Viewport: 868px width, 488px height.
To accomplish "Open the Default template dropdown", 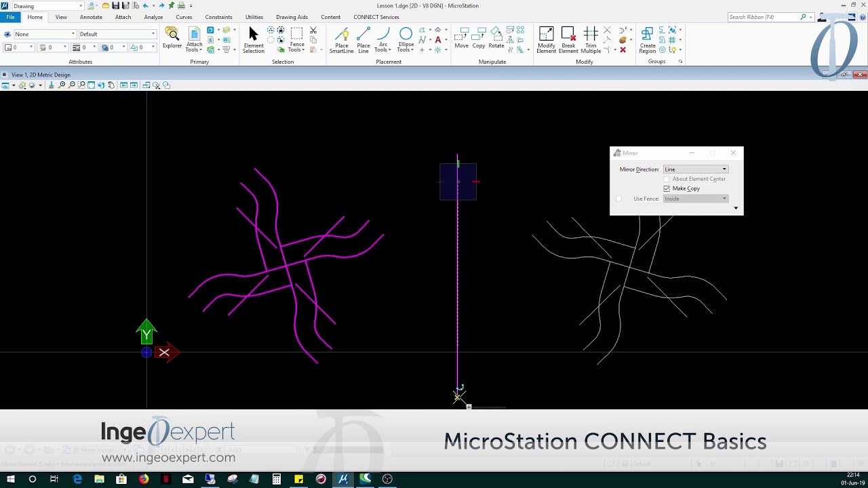I will point(117,34).
